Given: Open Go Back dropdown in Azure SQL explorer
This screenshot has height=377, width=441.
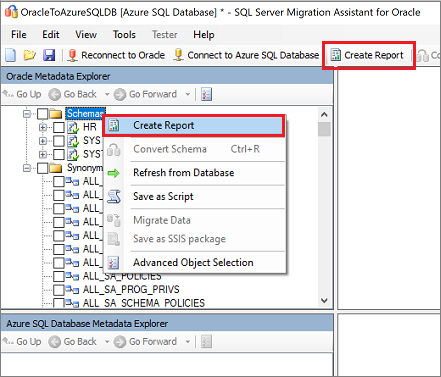Looking at the screenshot, I should 107,342.
